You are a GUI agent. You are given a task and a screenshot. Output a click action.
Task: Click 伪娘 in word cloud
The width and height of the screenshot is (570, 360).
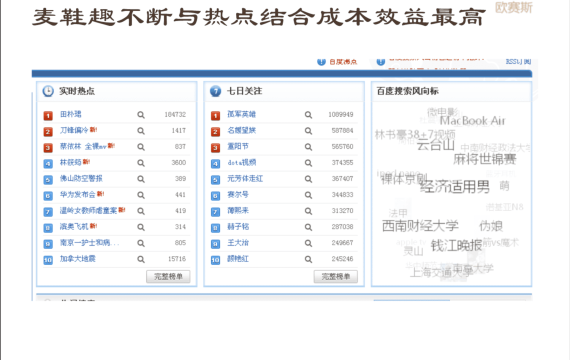491,226
